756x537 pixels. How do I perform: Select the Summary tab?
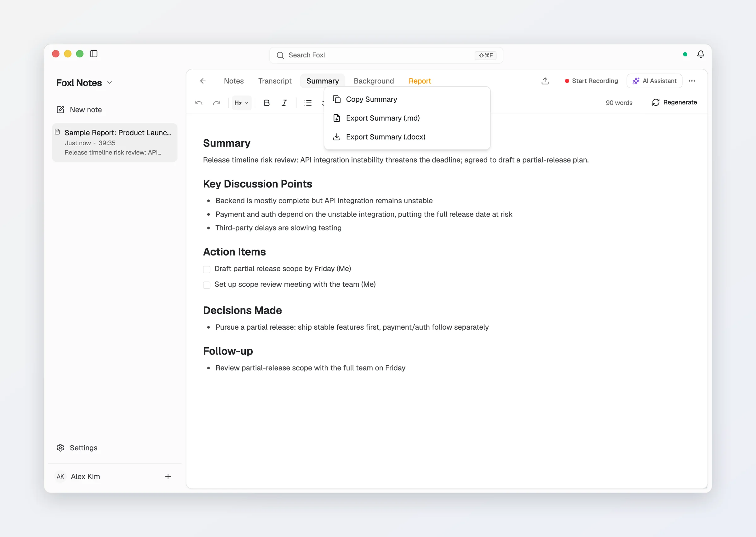(x=323, y=81)
